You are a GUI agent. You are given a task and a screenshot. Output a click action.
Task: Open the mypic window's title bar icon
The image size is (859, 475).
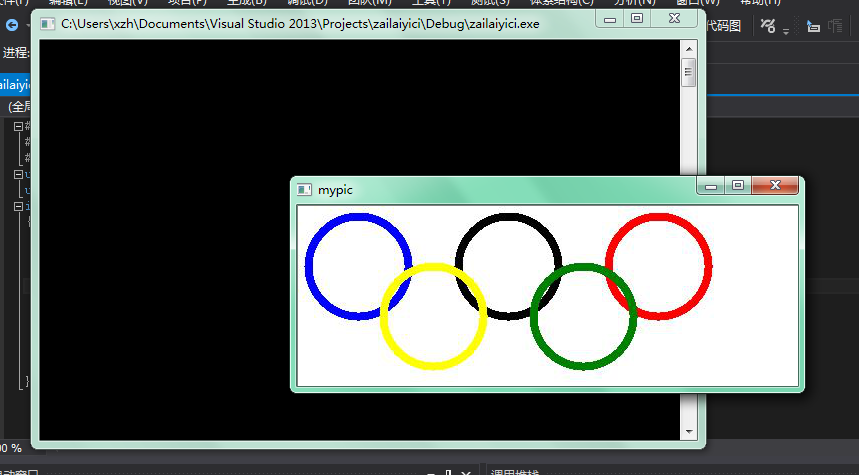pyautogui.click(x=304, y=190)
